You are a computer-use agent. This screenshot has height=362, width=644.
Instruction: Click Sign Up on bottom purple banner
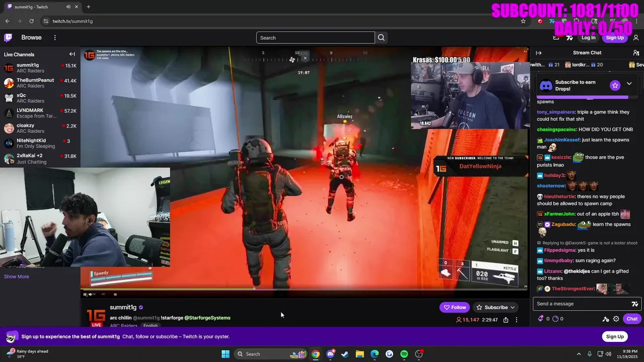tap(615, 336)
